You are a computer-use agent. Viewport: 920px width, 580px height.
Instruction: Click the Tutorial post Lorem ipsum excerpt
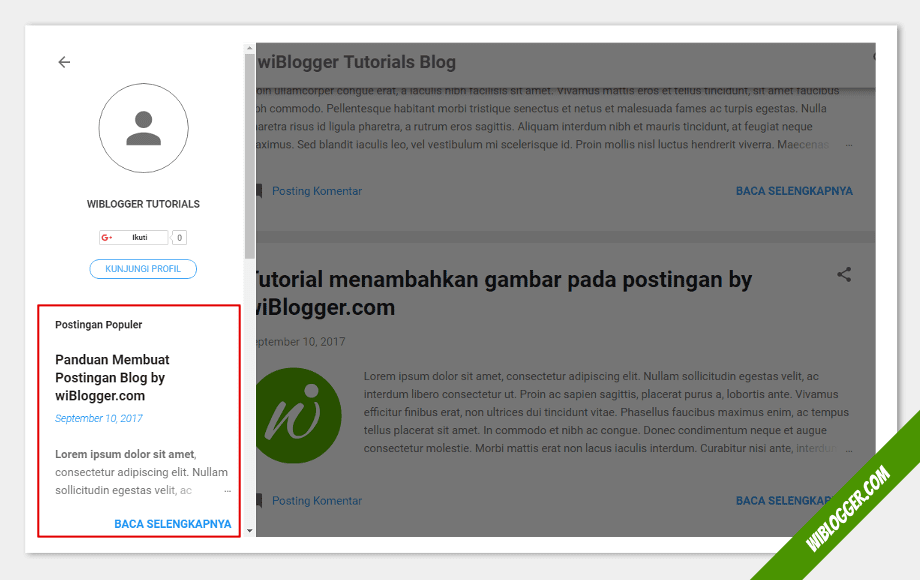coord(607,412)
